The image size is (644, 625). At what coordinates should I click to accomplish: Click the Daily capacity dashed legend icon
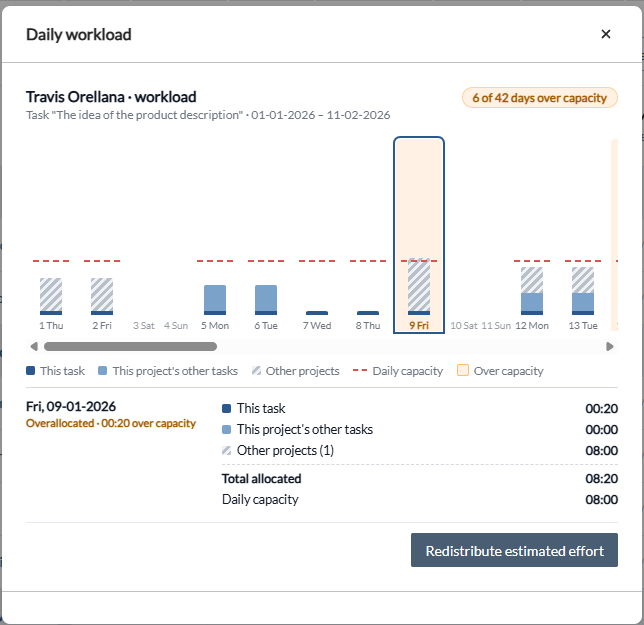click(x=360, y=370)
